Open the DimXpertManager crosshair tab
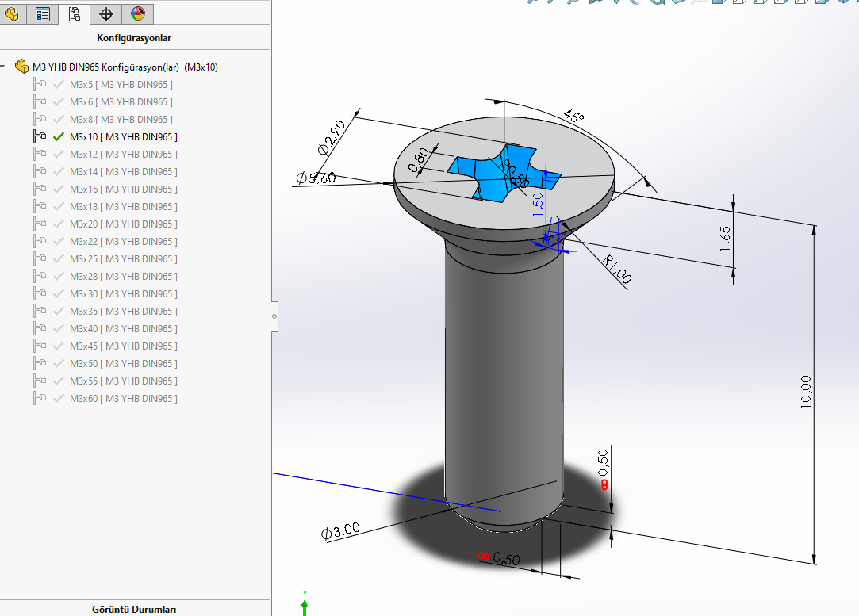 (x=105, y=13)
